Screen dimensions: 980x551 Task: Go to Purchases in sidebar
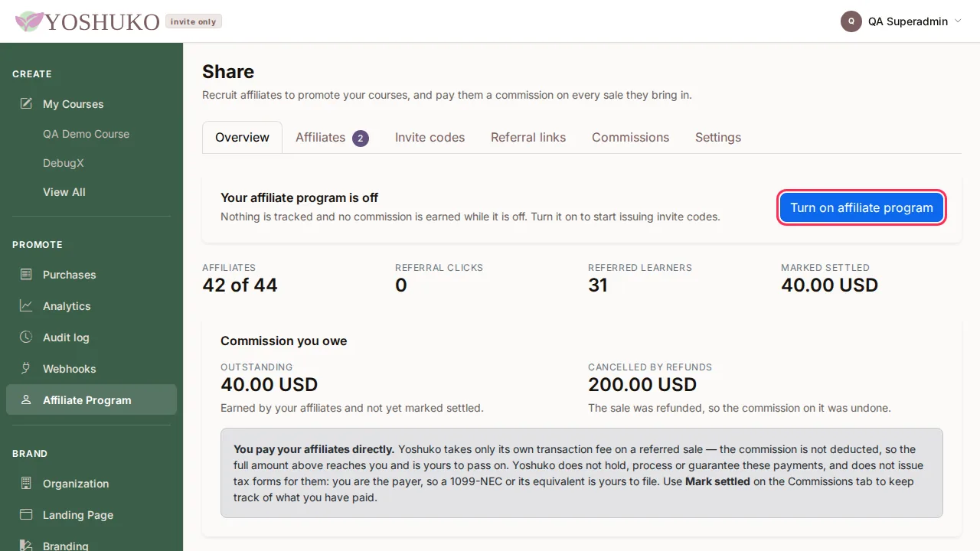point(91,274)
